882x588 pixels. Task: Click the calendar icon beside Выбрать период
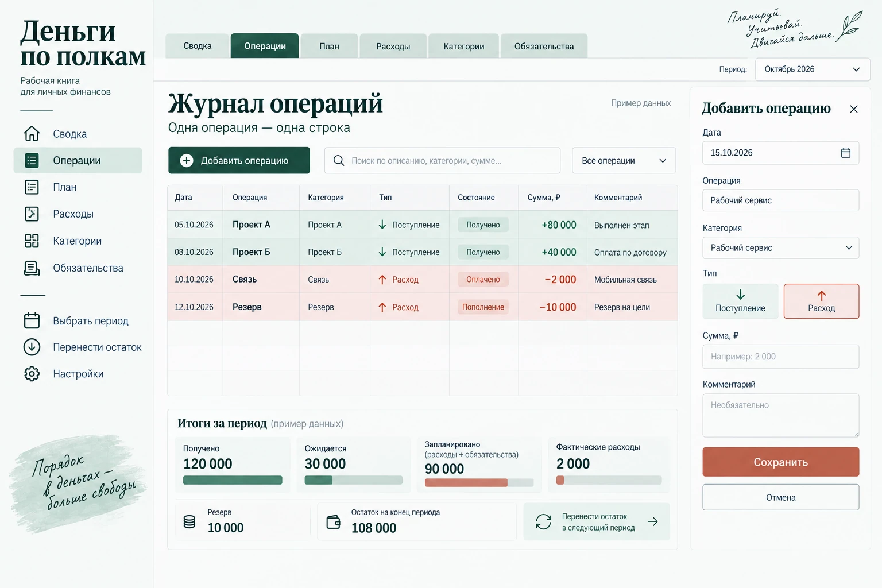[x=32, y=320]
